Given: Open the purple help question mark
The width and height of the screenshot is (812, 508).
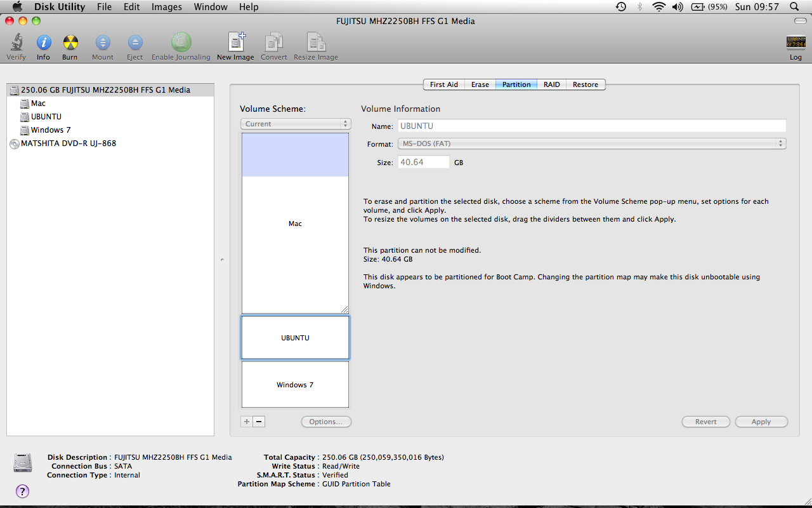Looking at the screenshot, I should click(22, 491).
